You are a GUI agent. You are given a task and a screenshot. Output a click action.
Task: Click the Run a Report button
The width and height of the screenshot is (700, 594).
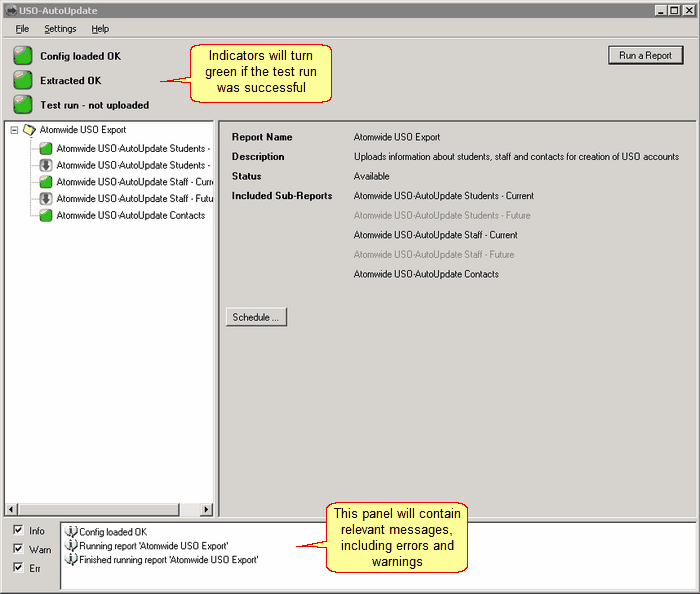tap(646, 55)
